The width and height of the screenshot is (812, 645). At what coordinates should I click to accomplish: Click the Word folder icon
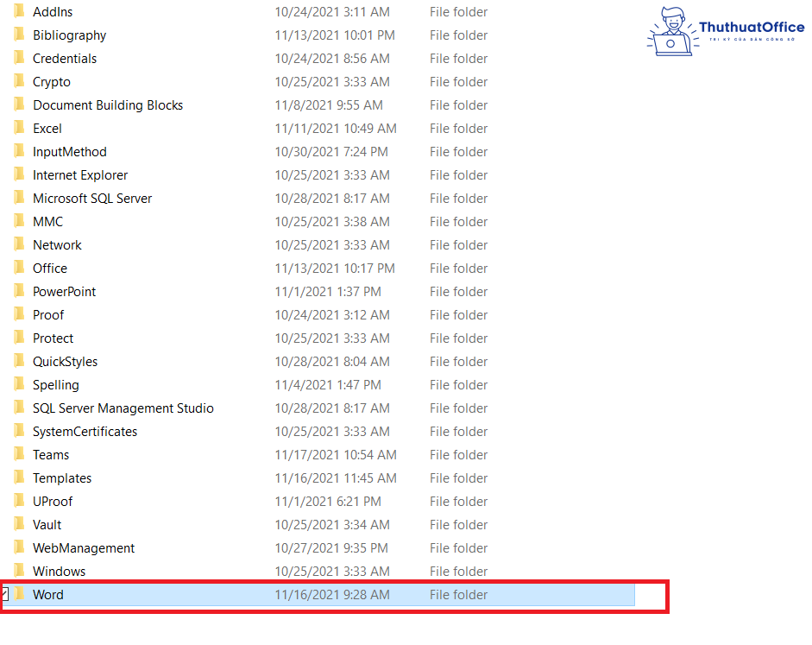pyautogui.click(x=19, y=594)
